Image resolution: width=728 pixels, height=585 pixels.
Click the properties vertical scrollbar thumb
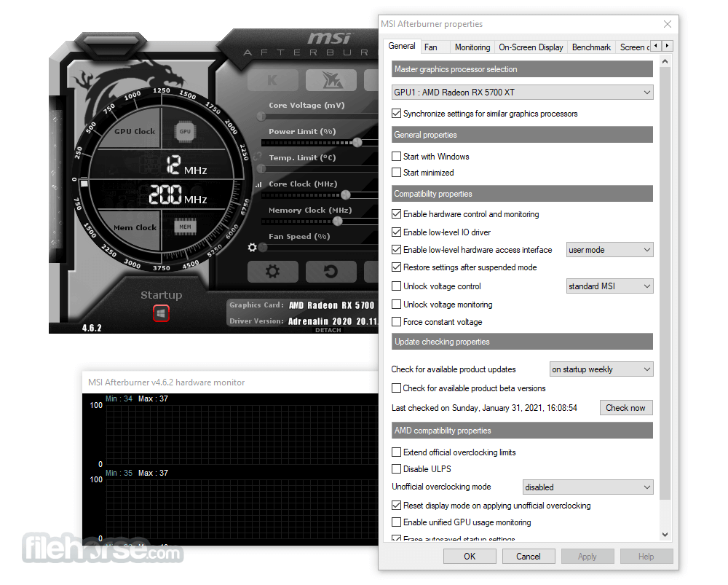coord(665,283)
